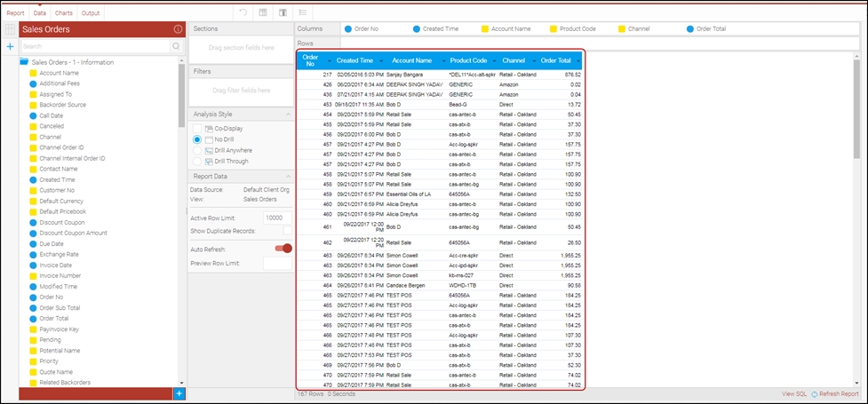Click the Call Date field icon
The image size is (868, 404).
click(33, 115)
